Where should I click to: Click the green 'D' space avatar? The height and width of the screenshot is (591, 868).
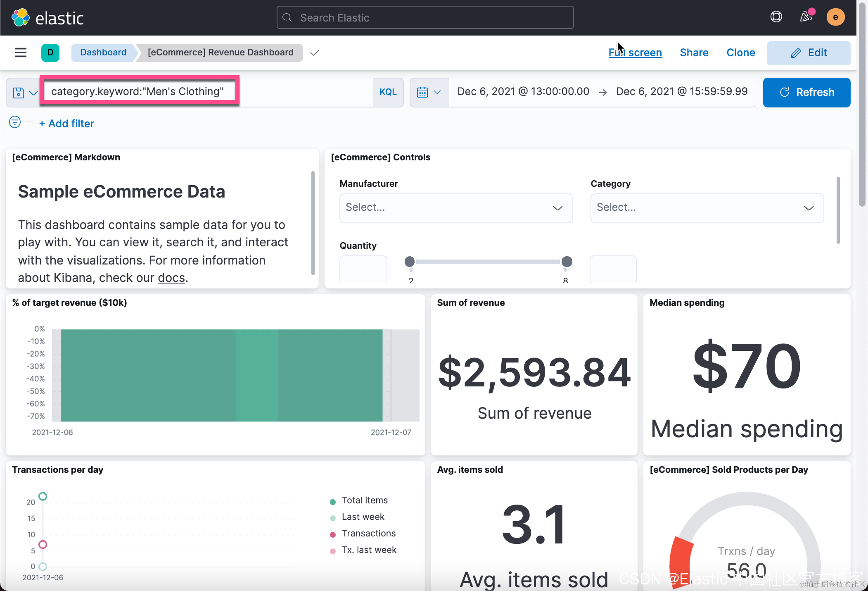(50, 52)
